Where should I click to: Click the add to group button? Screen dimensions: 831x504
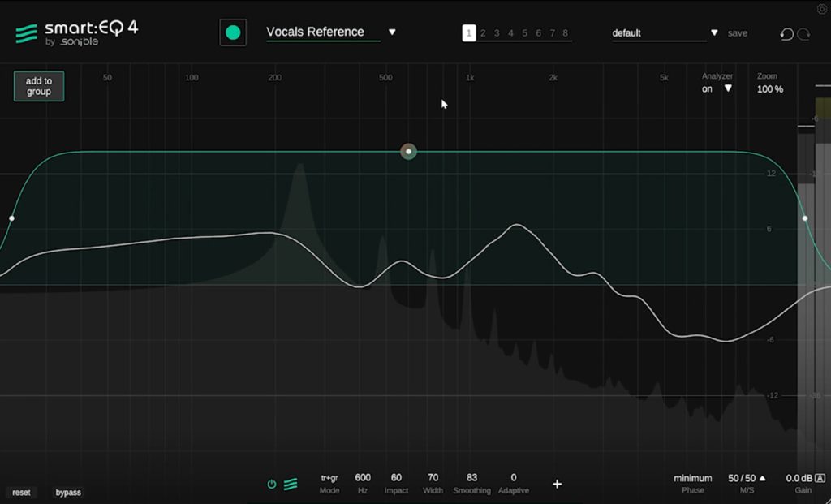coord(38,84)
